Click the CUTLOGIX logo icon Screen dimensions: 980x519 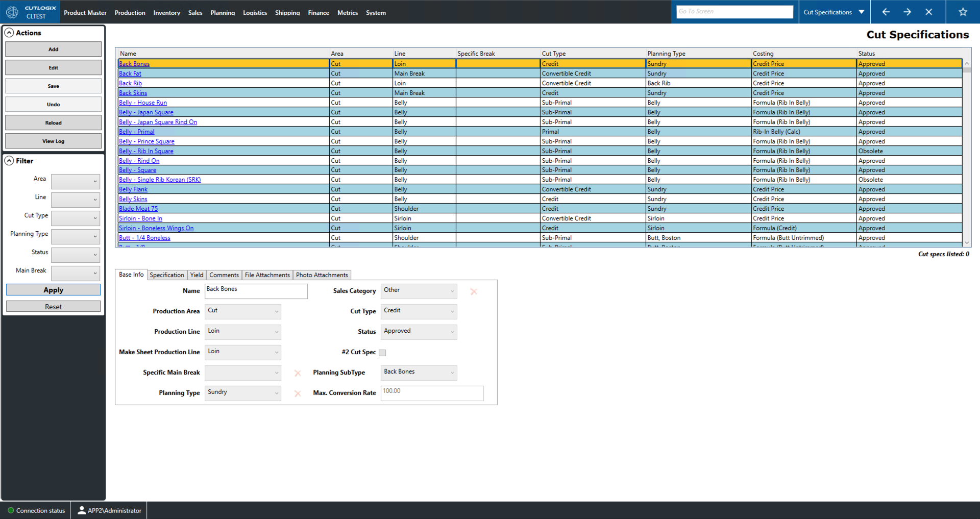click(12, 11)
